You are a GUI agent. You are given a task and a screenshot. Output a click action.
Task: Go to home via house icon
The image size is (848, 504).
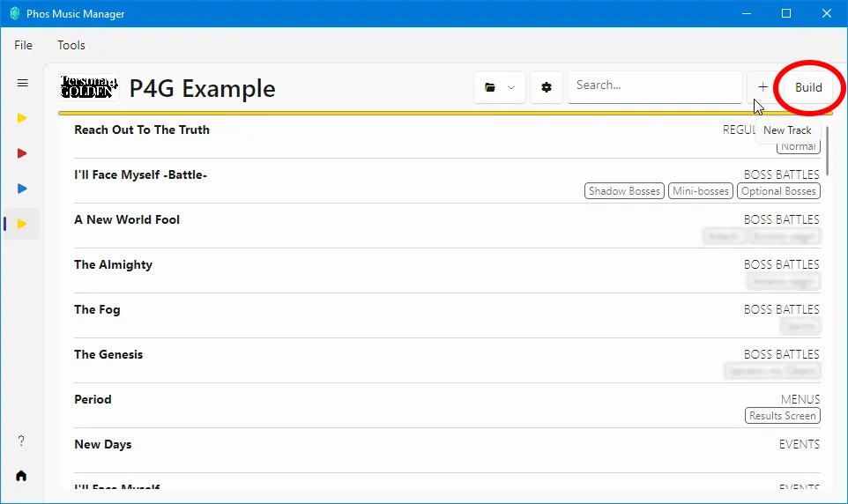click(x=21, y=476)
